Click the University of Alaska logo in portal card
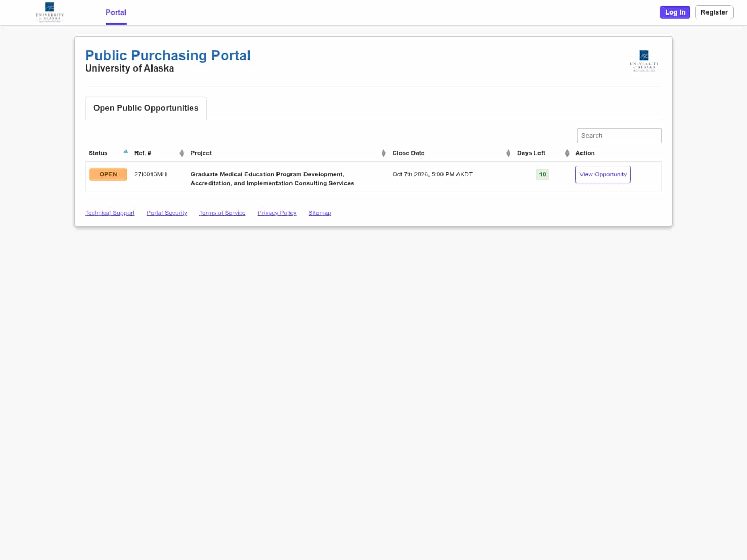Image resolution: width=747 pixels, height=560 pixels. (644, 61)
